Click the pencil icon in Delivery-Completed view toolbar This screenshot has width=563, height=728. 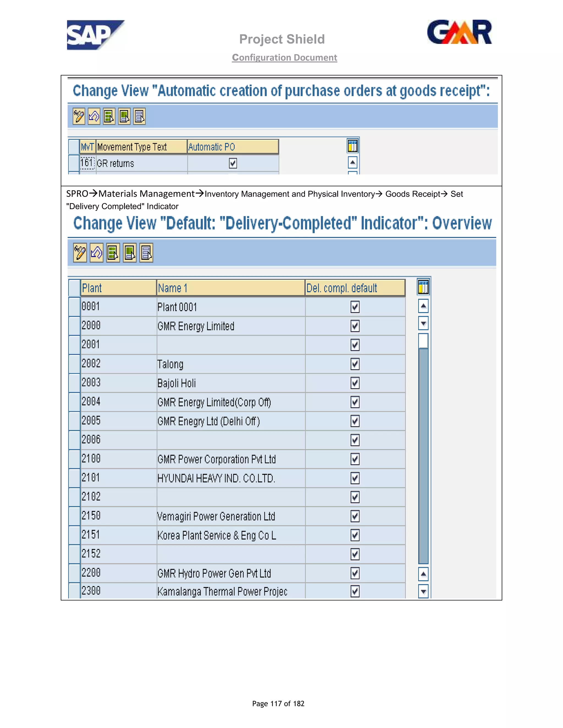point(80,253)
